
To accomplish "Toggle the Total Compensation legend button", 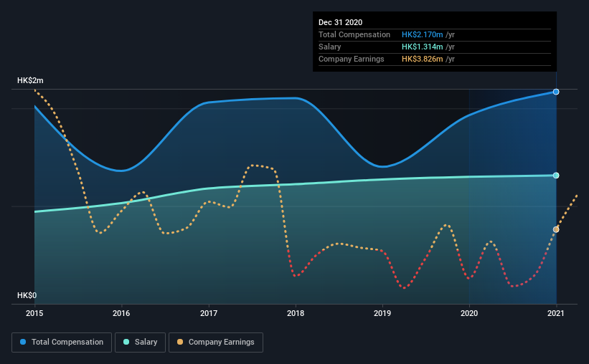I will tap(62, 343).
